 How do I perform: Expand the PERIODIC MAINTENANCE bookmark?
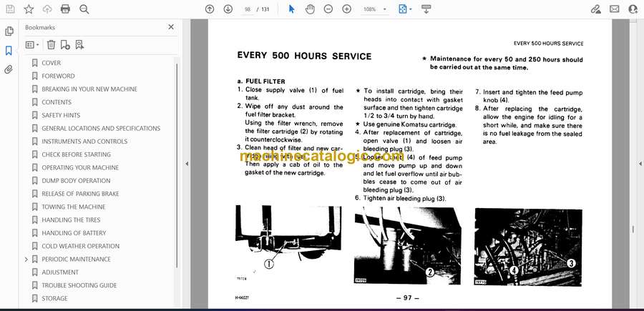point(26,259)
